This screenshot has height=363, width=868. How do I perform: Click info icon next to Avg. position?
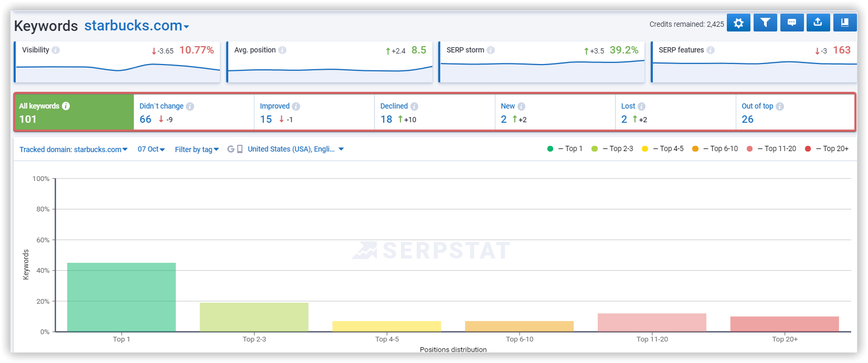(282, 50)
